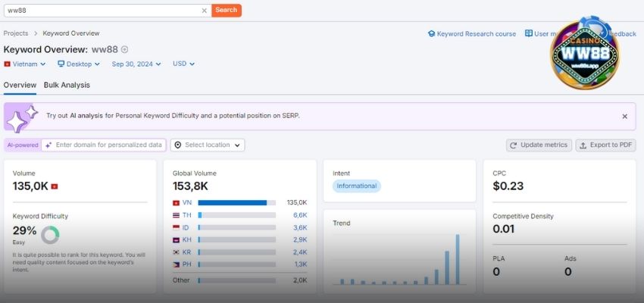Click the Update metrics button
This screenshot has width=644, height=303.
point(539,145)
